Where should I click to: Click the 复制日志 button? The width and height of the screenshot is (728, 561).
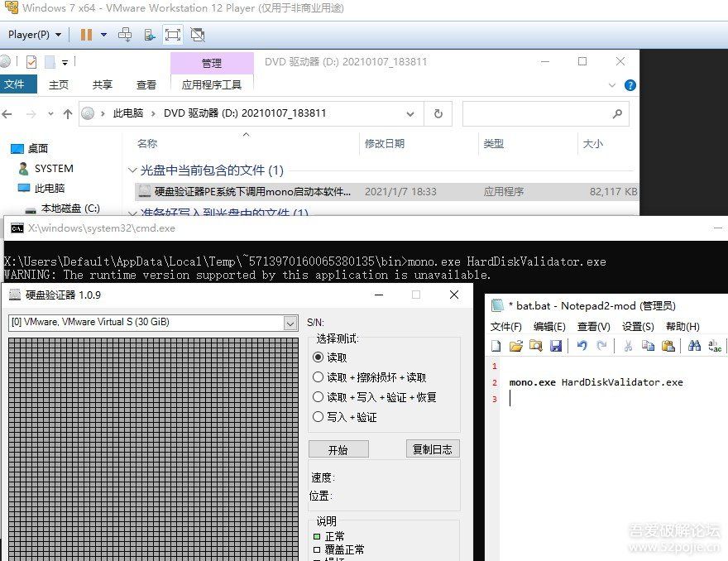[x=433, y=449]
